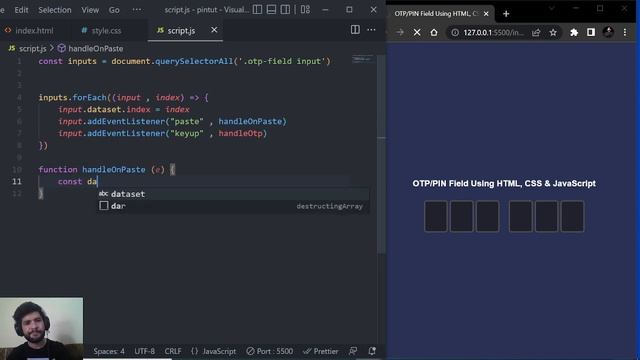The height and width of the screenshot is (360, 640).
Task: Open browser extensions puzzle icon
Action: 574,32
